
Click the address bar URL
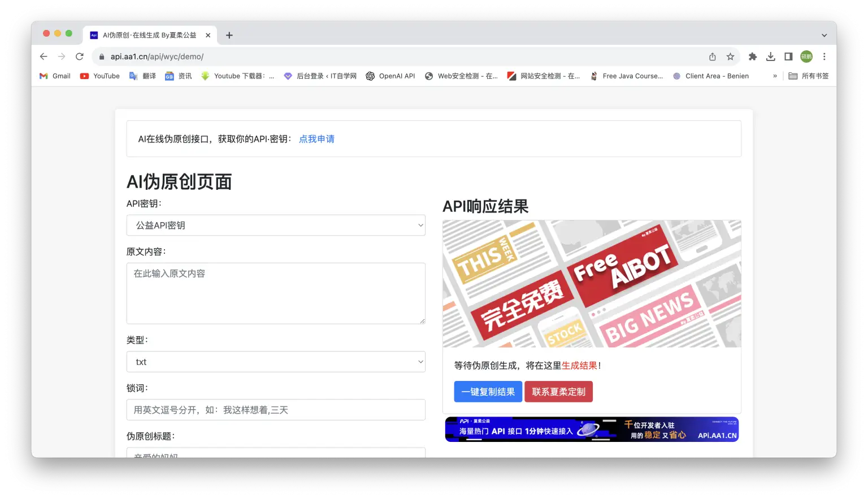pos(157,57)
